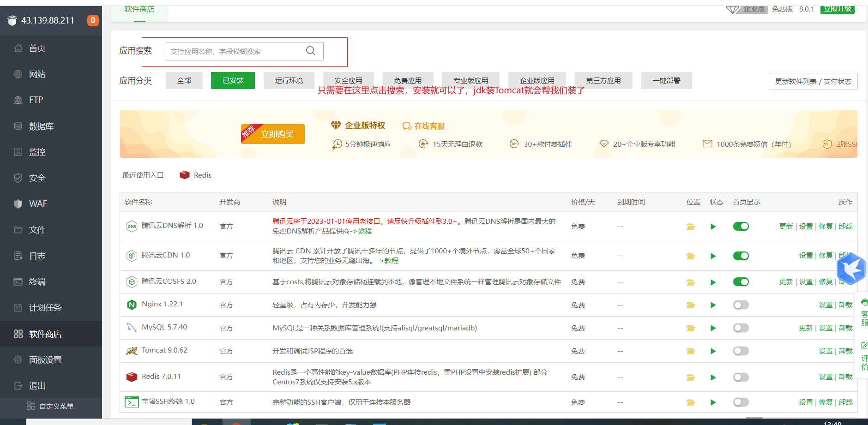Enable homepage display for Nginx

point(741,305)
